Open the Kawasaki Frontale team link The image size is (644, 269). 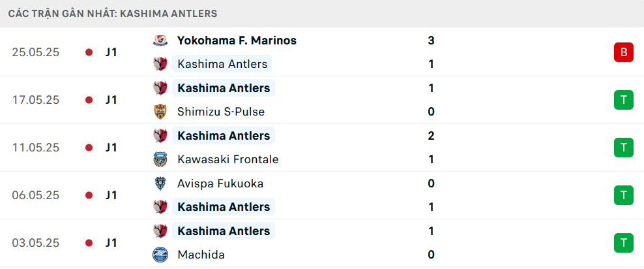(227, 159)
